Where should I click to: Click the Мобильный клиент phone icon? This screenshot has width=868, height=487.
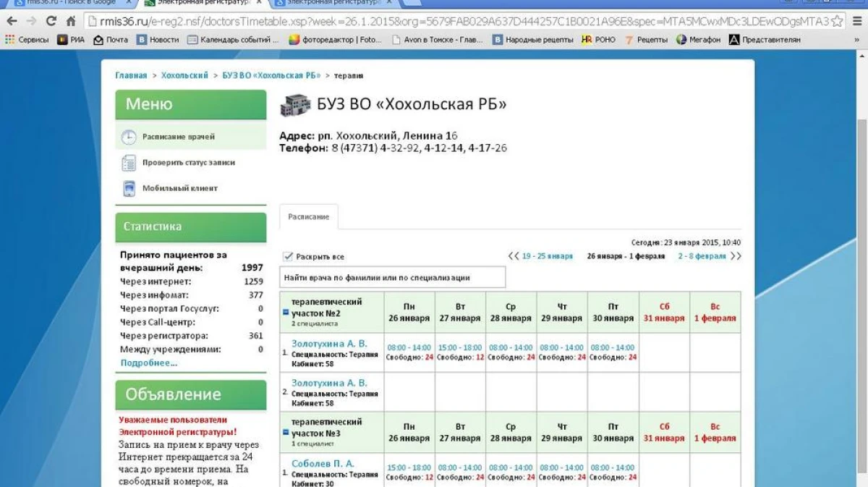tap(129, 189)
